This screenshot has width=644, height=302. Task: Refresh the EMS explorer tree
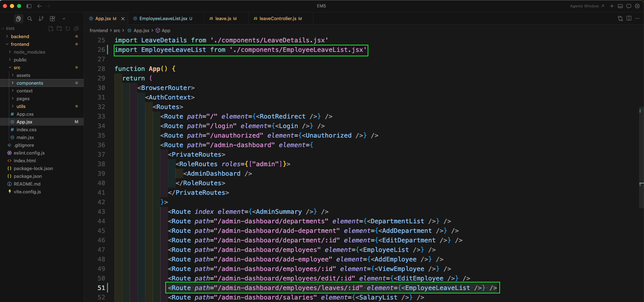[68, 29]
